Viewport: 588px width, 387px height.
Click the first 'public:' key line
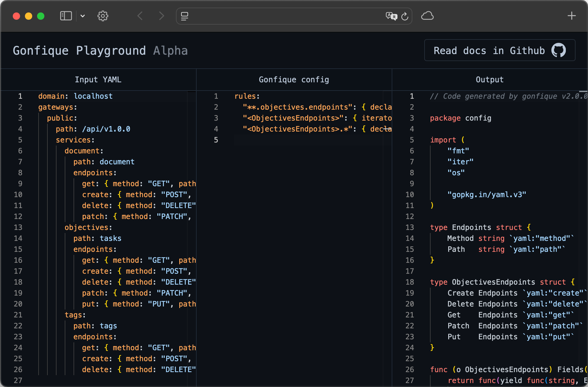click(62, 118)
